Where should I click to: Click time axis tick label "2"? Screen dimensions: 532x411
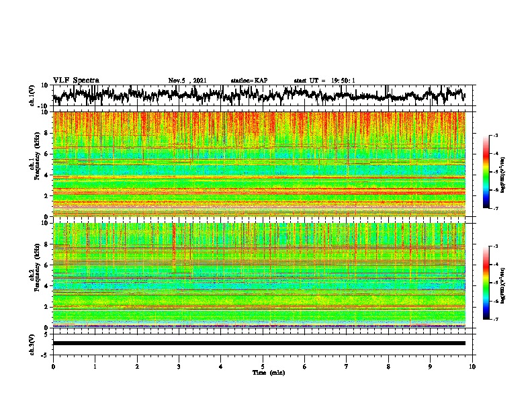tap(137, 367)
